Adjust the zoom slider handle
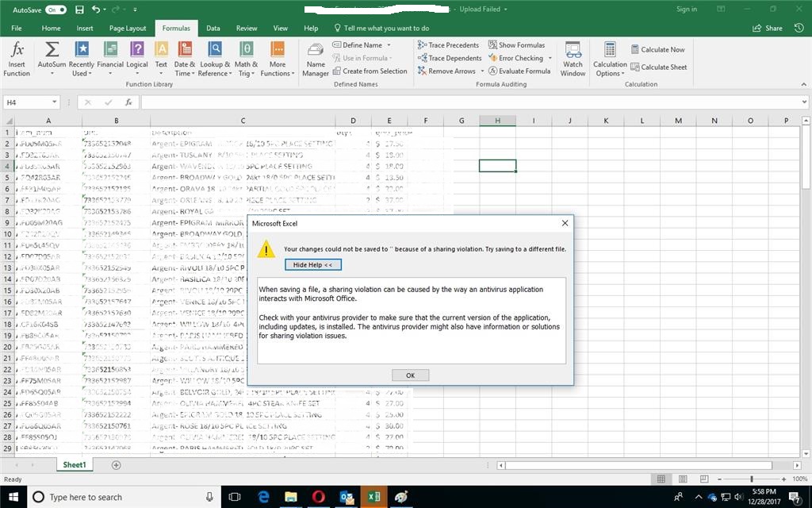The width and height of the screenshot is (812, 508). 752,479
